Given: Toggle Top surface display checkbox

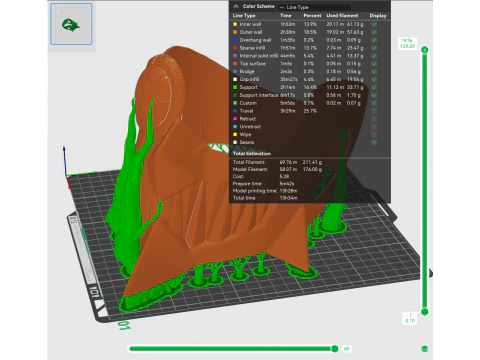Looking at the screenshot, I should pos(374,64).
